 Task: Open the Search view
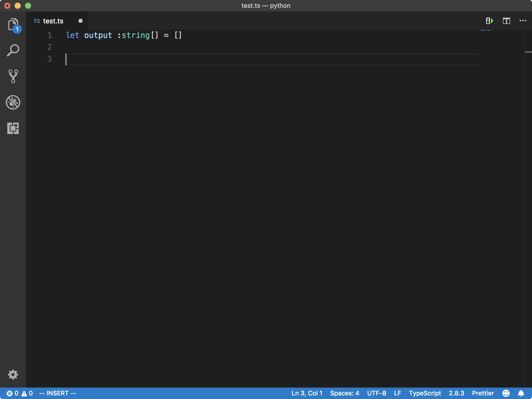pos(13,50)
